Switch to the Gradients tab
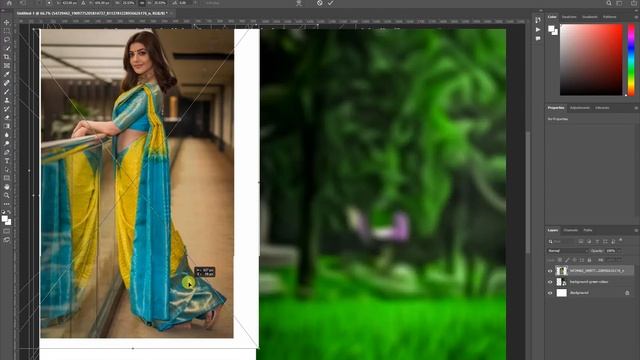The height and width of the screenshot is (360, 640). coord(589,17)
